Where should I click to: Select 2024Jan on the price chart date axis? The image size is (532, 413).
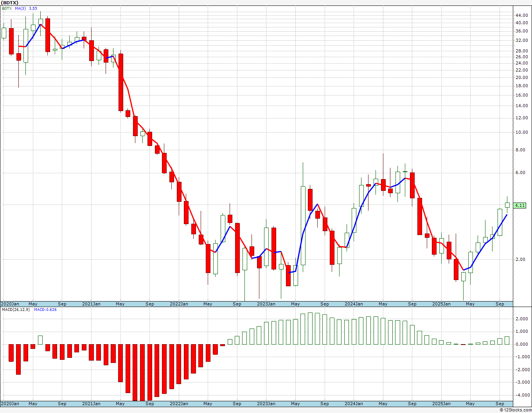[354, 304]
